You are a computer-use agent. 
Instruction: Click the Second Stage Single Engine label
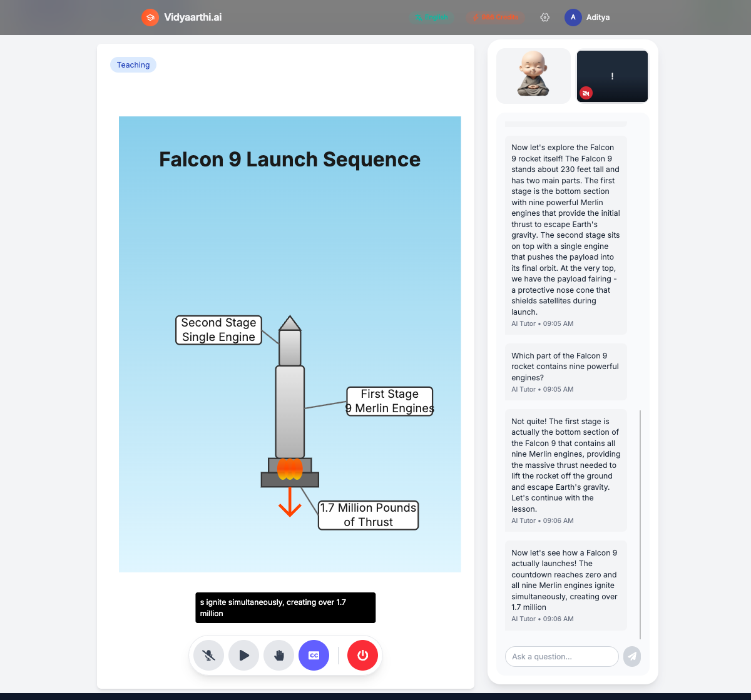(218, 330)
